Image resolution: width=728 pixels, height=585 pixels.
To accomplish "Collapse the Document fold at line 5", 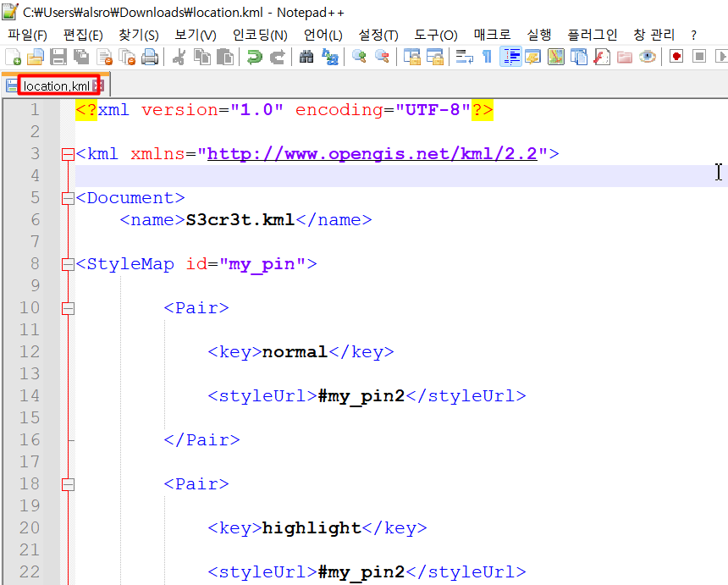I will [x=69, y=198].
